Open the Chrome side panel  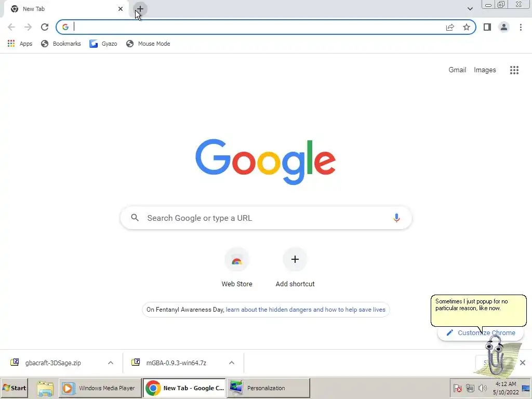click(x=487, y=27)
